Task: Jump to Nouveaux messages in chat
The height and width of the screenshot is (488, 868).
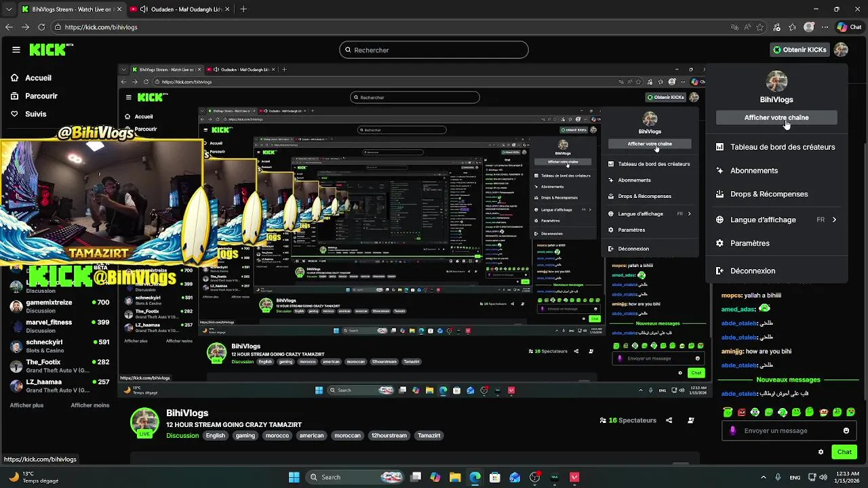Action: (x=788, y=380)
